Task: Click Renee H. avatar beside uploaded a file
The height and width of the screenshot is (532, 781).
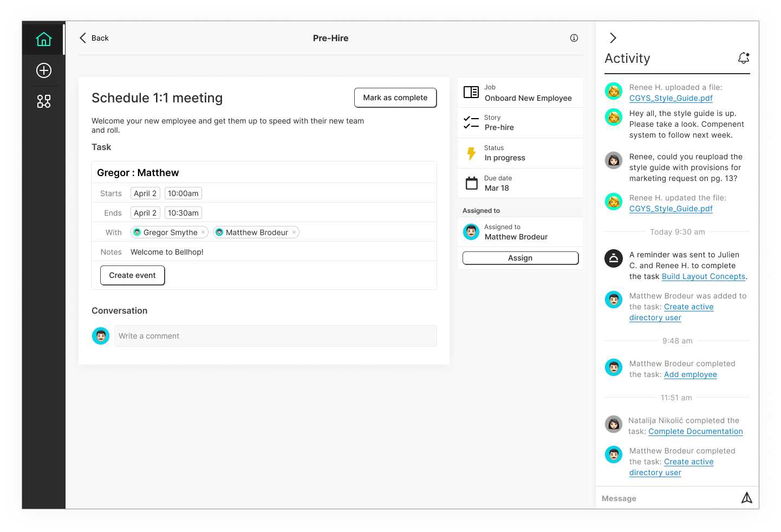Action: (614, 91)
